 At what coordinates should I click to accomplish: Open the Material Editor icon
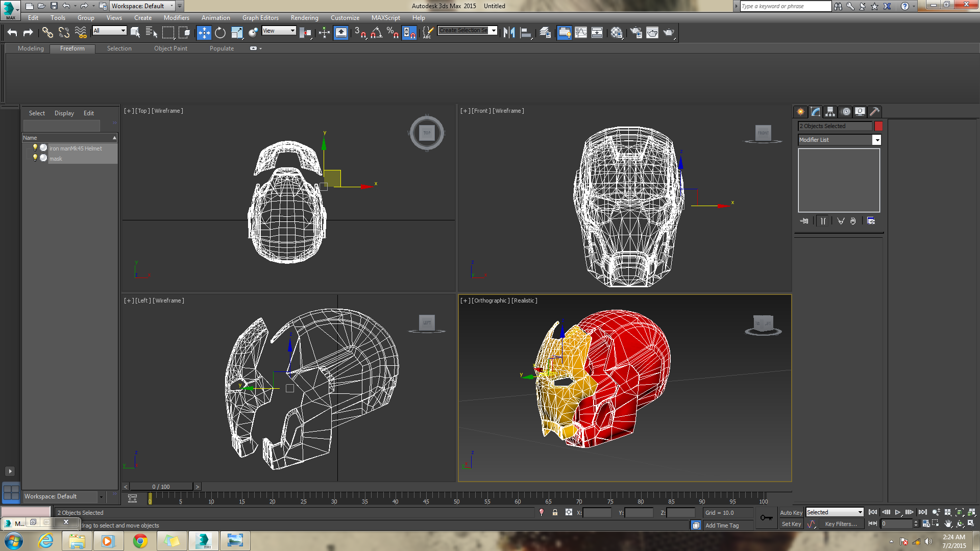tap(617, 33)
